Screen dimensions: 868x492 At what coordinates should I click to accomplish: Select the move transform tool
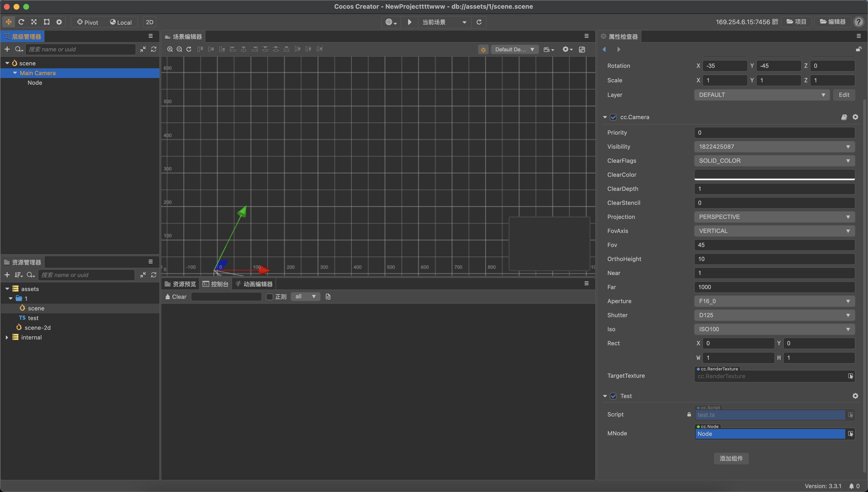coord(8,22)
